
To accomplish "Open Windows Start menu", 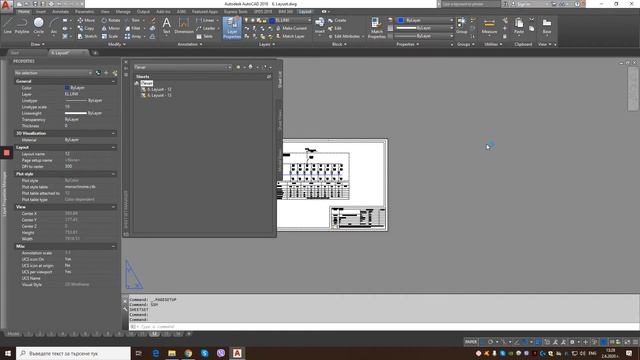I will pos(8,353).
